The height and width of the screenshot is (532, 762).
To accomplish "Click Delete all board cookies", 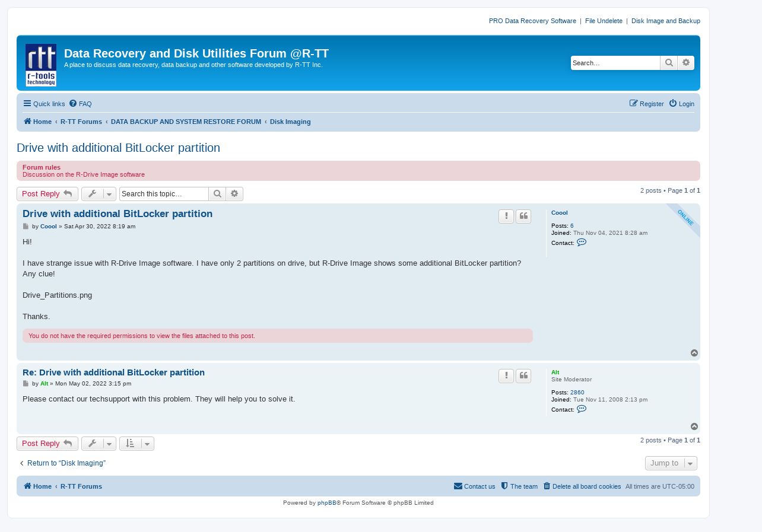I will tap(582, 486).
